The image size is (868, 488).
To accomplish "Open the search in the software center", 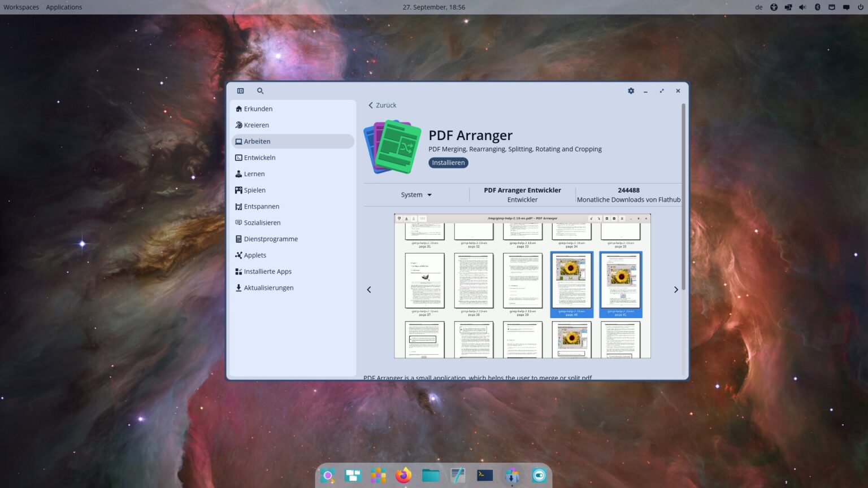I will coord(260,90).
